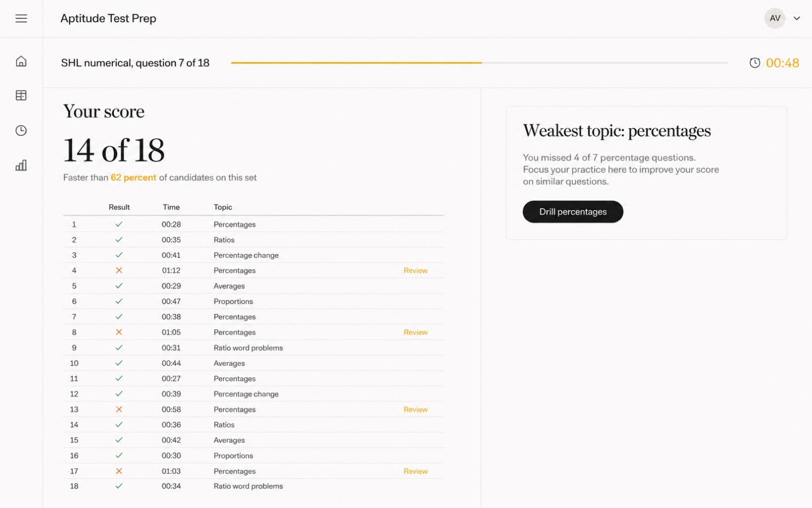Screen dimensions: 812x508
Task: Click 'Percentage change' in row 3
Action: [246, 256]
